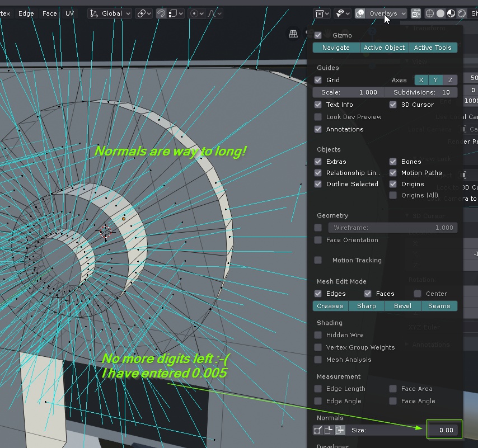Click the proportional falloff curve icon
The width and height of the screenshot is (478, 448).
tap(212, 13)
